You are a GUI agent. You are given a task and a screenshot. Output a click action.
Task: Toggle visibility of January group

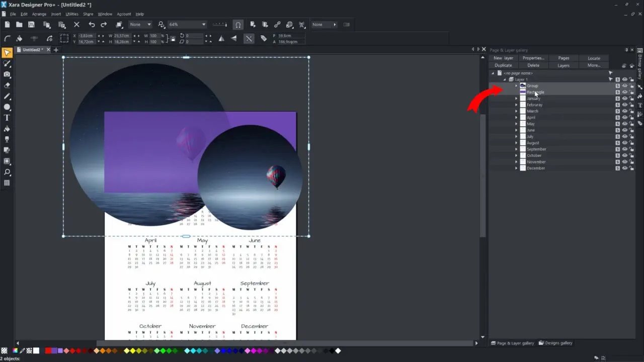[x=625, y=99]
